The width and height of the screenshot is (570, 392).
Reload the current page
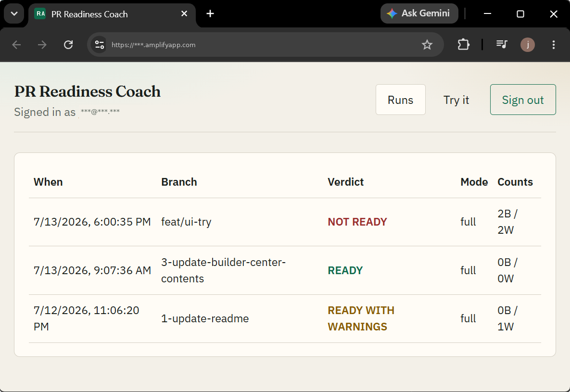(68, 45)
